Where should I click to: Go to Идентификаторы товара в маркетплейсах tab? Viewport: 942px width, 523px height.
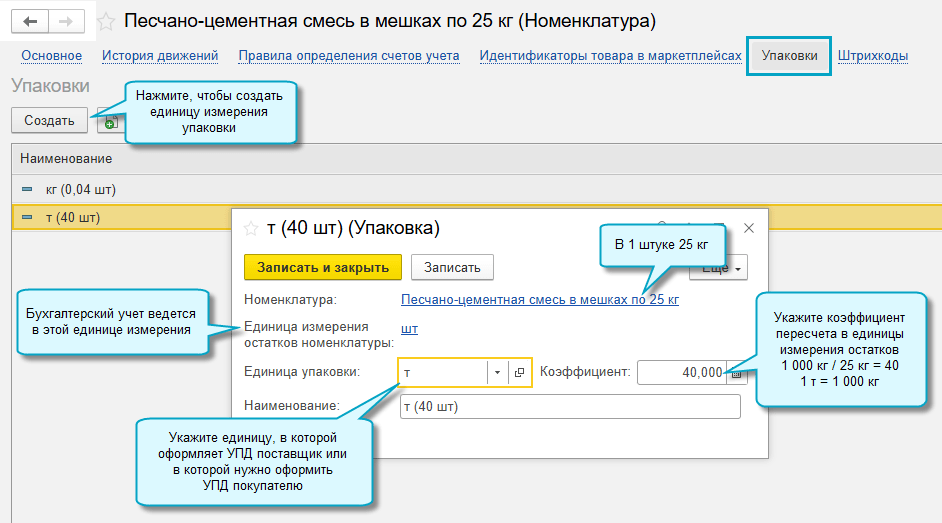[610, 56]
